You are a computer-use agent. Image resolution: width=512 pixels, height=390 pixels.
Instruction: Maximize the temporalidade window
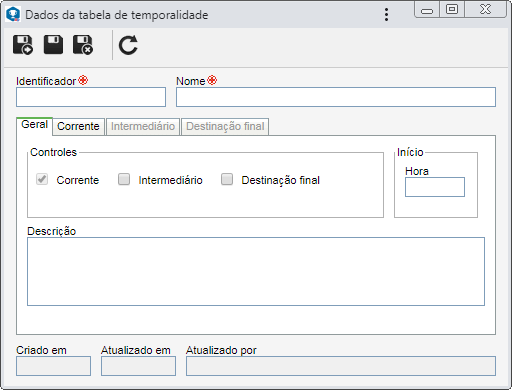[x=452, y=9]
